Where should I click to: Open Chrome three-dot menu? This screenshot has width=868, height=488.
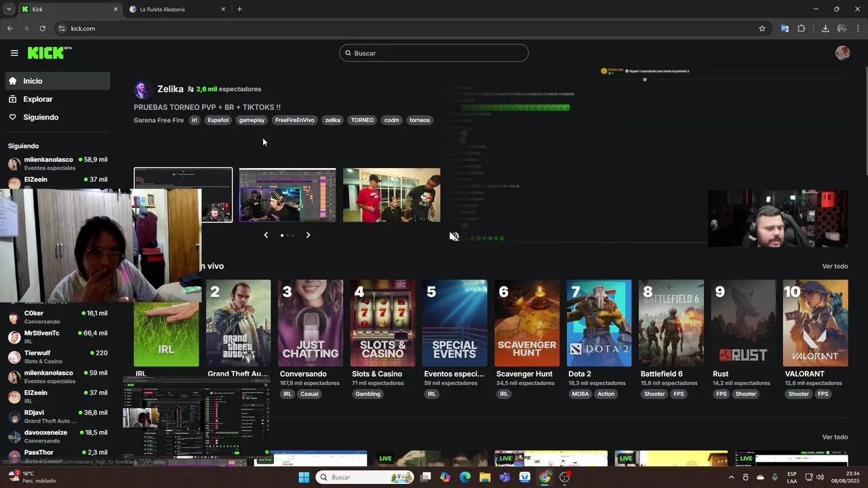pos(858,28)
